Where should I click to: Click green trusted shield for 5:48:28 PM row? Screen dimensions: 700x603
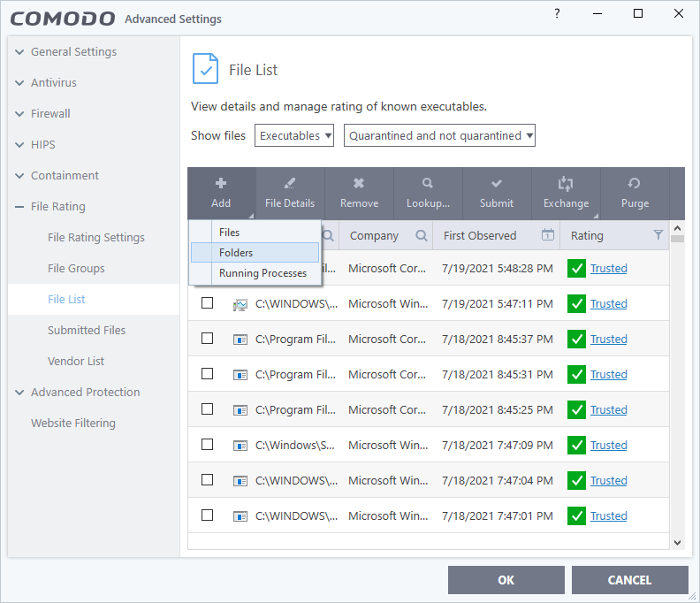pyautogui.click(x=576, y=269)
